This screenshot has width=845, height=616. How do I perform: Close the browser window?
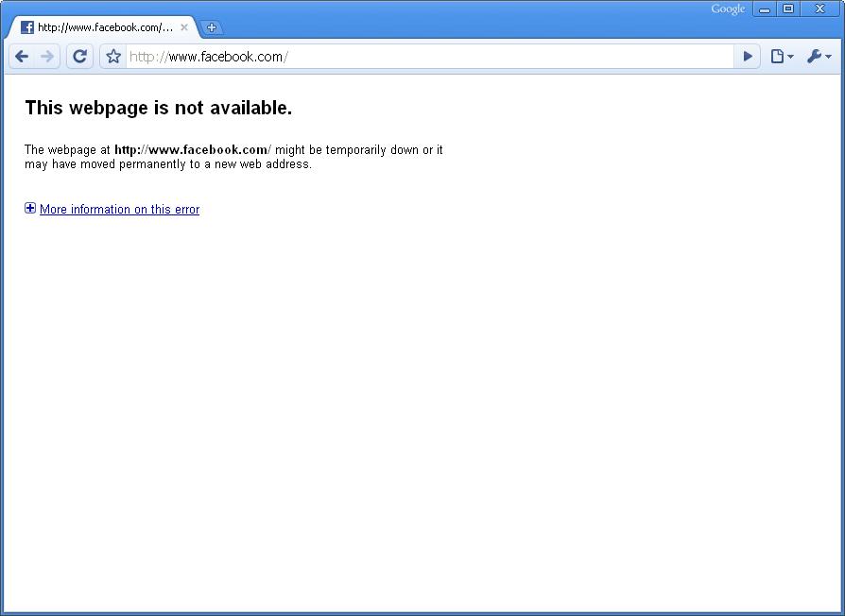(819, 9)
